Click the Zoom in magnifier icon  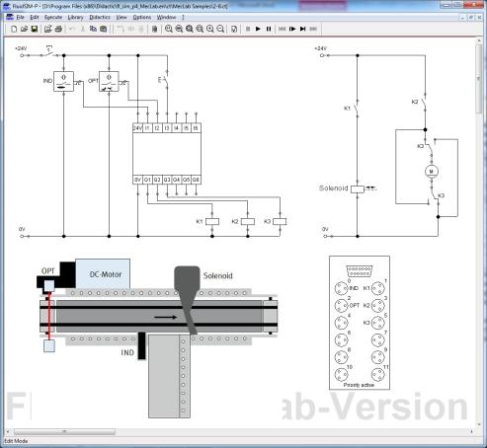point(210,29)
